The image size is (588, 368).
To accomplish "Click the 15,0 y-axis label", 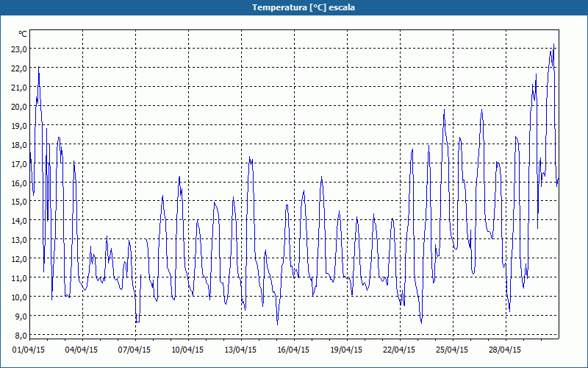I will [20, 202].
